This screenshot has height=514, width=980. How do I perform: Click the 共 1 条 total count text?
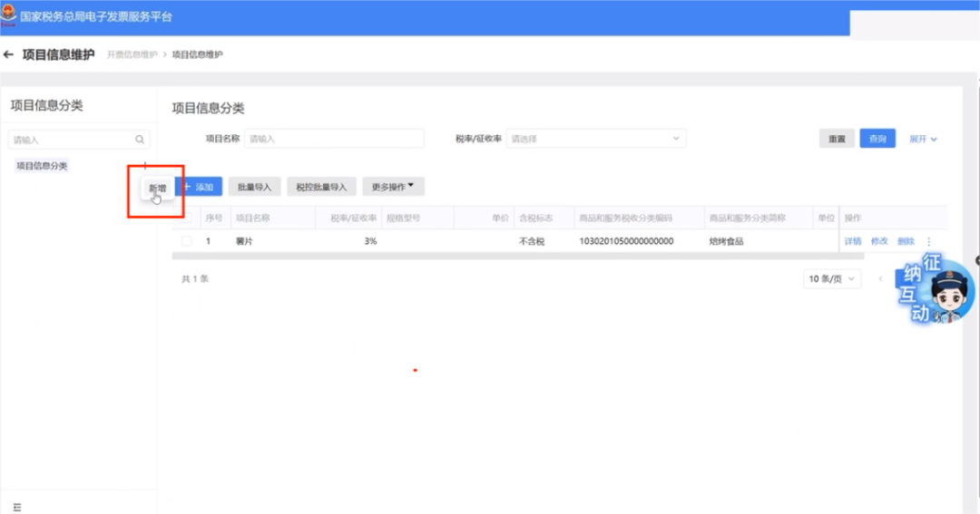click(195, 278)
